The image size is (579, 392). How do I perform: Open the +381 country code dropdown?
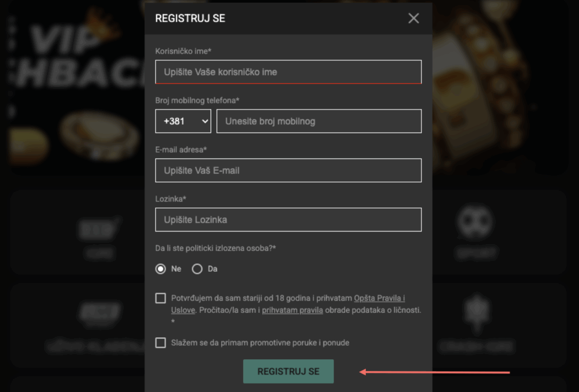pyautogui.click(x=183, y=121)
